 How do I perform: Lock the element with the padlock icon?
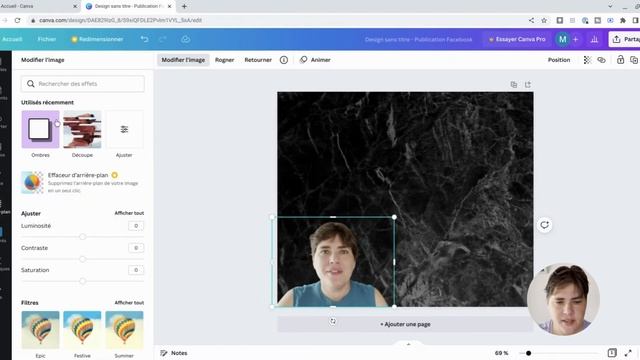pyautogui.click(x=620, y=60)
